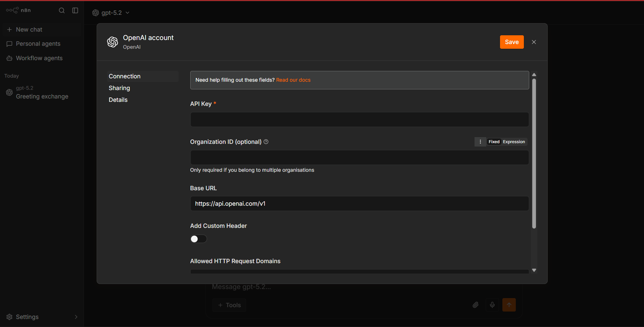644x327 pixels.
Task: Click the OpenAI logo in credential dialog header
Action: [112, 42]
